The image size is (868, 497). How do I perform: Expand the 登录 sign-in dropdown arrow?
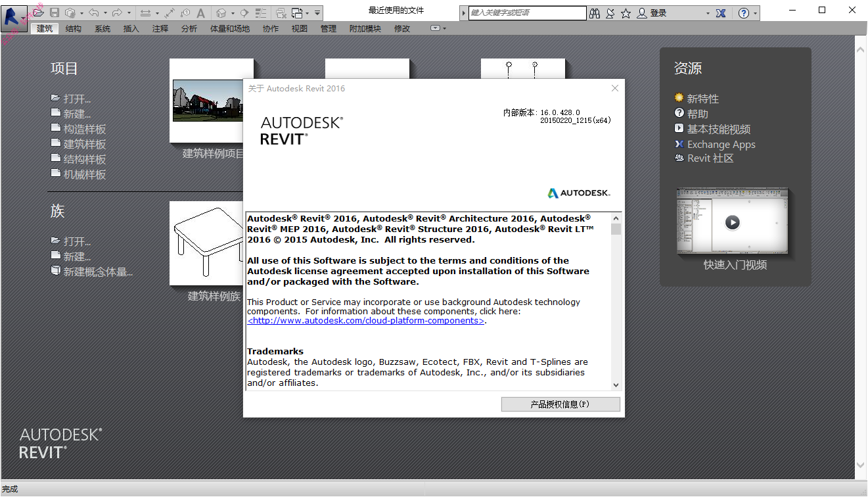tap(708, 13)
